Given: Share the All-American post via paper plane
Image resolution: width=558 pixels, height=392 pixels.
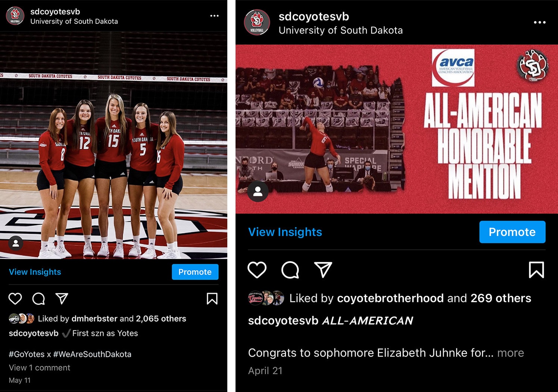Looking at the screenshot, I should click(x=323, y=270).
